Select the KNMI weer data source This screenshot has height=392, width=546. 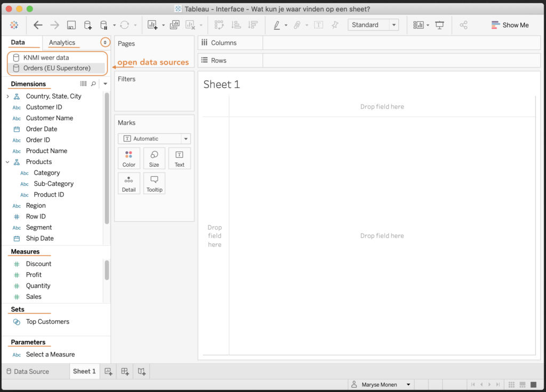click(46, 58)
